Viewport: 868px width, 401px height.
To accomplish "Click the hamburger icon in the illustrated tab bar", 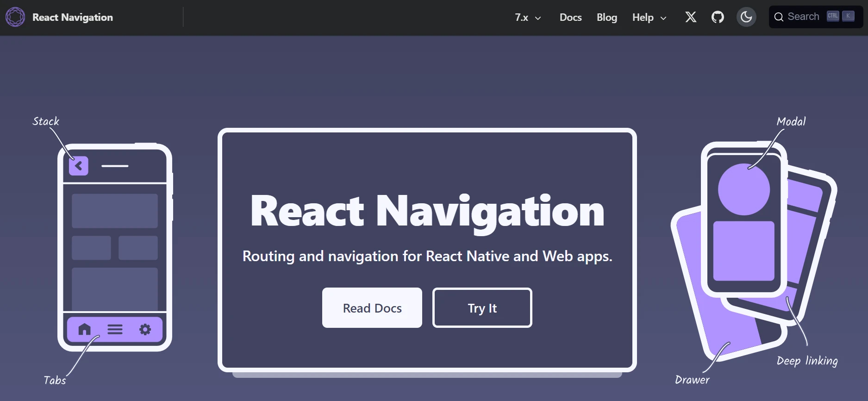I will point(115,329).
